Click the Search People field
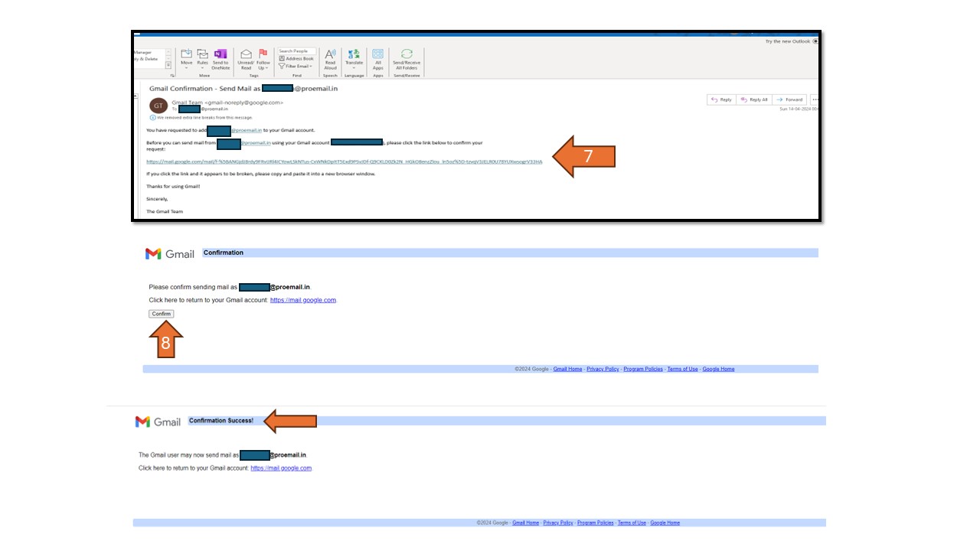Viewport: 980px width, 551px height. (297, 51)
